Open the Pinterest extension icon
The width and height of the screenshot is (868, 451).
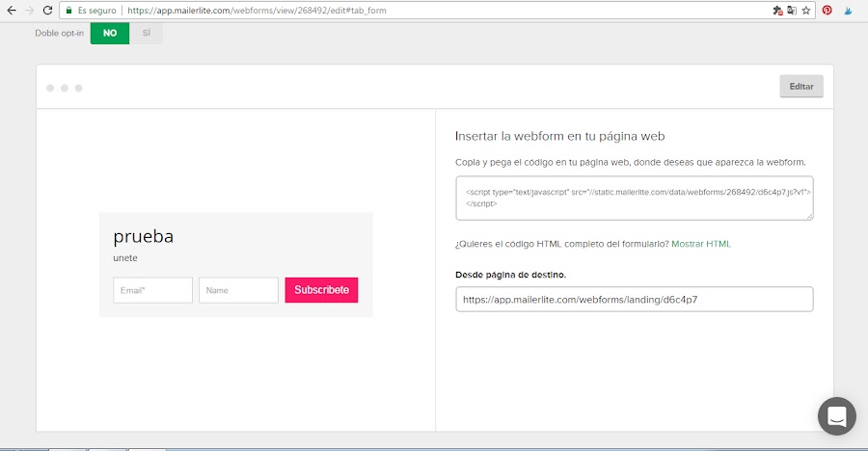(x=827, y=11)
